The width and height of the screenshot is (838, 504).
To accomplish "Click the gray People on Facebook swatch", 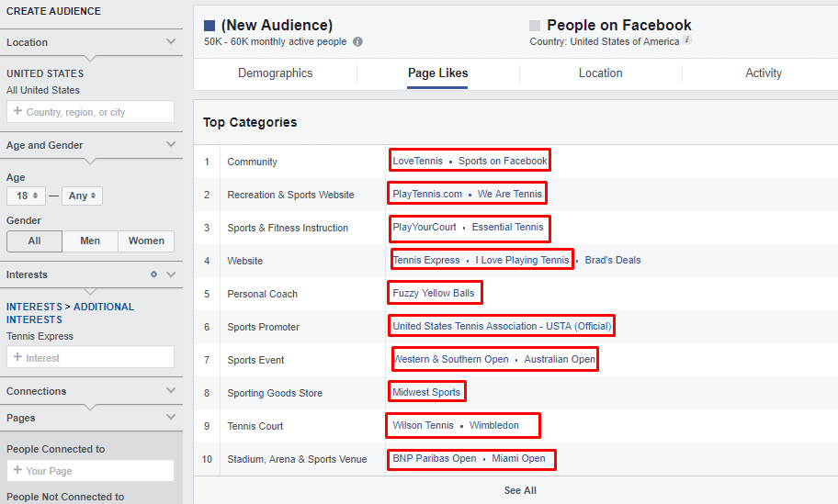I will [535, 26].
